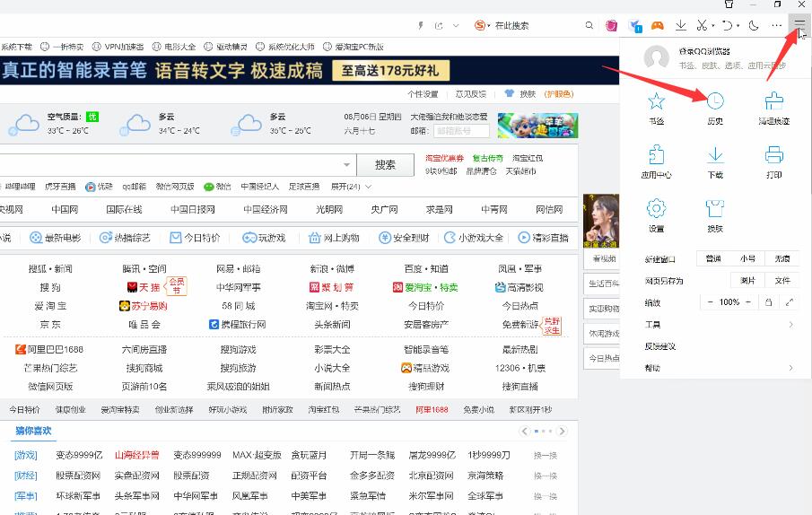Image resolution: width=812 pixels, height=515 pixels.
Task: Click the 搜索 search button
Action: (x=385, y=165)
